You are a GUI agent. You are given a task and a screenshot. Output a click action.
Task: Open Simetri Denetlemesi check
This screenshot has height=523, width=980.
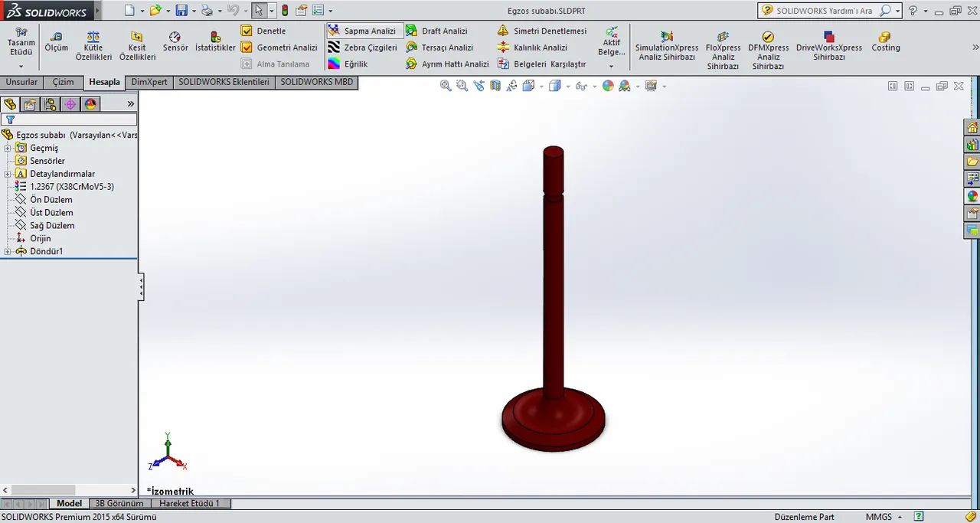click(x=542, y=31)
